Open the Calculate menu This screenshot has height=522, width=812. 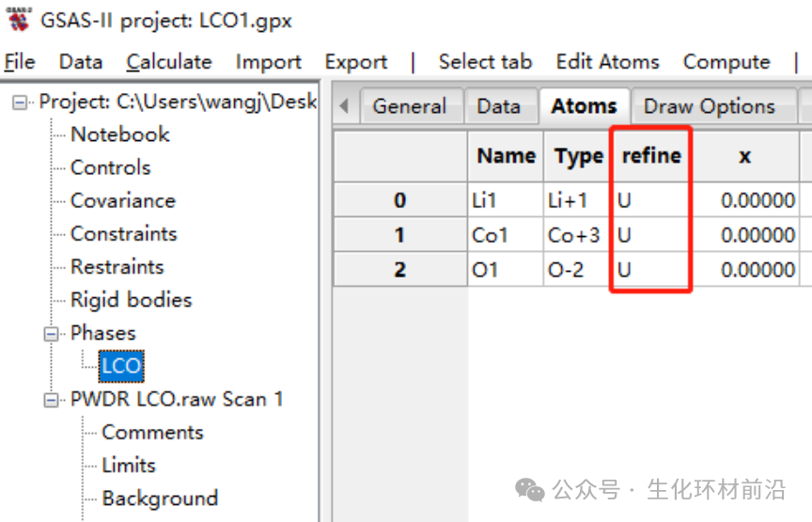point(169,62)
